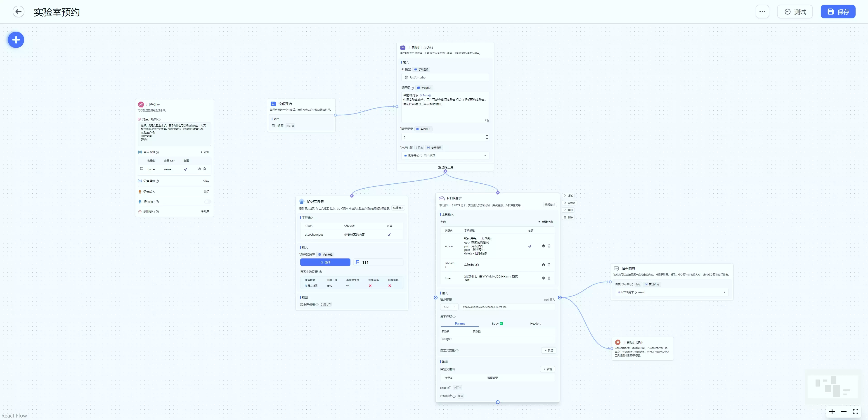The width and height of the screenshot is (868, 420).
Task: Open the three-dots more options menu
Action: pos(762,12)
